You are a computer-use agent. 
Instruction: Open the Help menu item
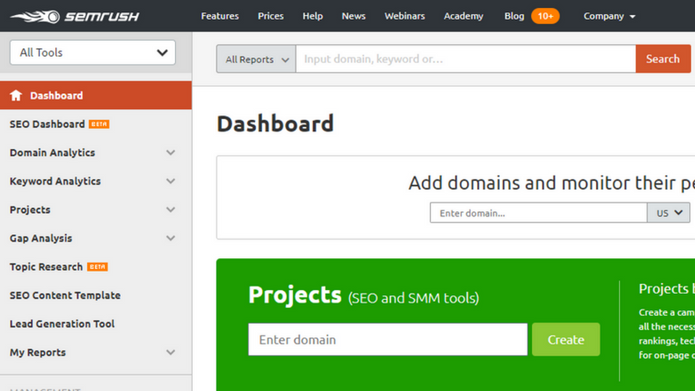pyautogui.click(x=312, y=16)
